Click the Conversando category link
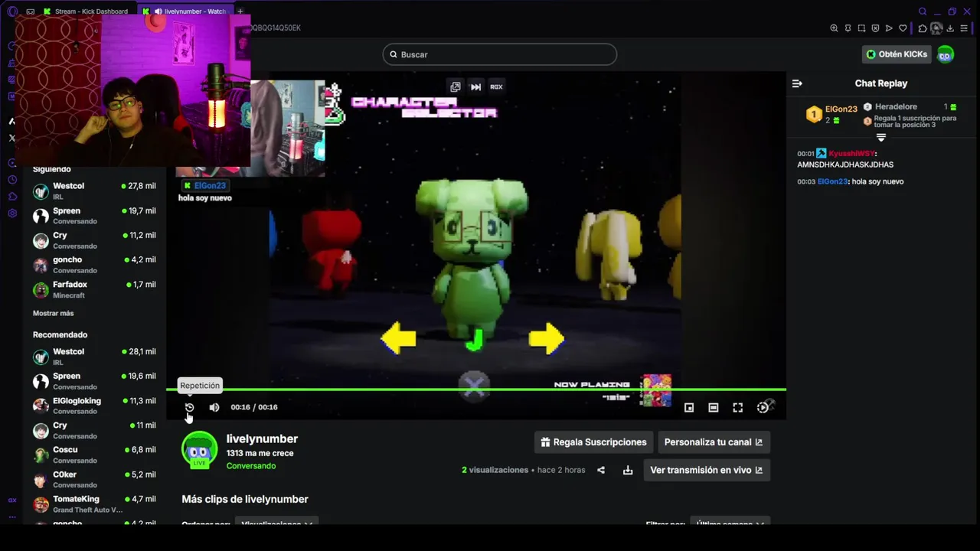 click(251, 466)
